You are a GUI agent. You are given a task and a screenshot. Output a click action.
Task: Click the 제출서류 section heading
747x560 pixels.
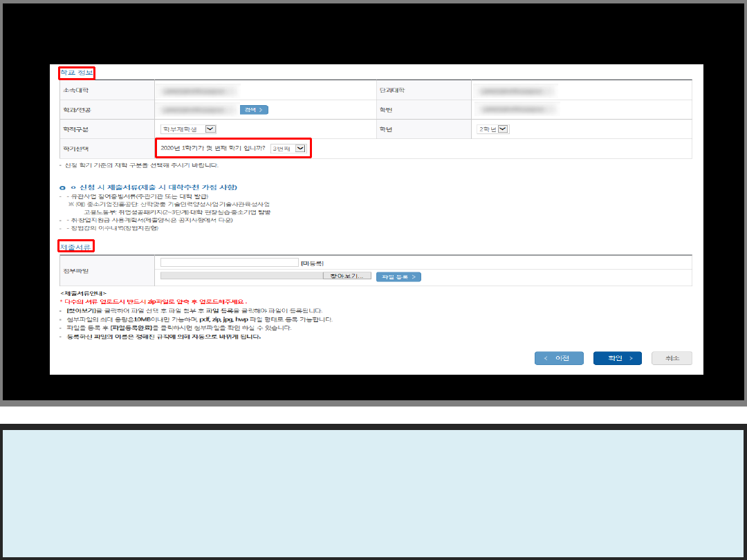[x=75, y=246]
